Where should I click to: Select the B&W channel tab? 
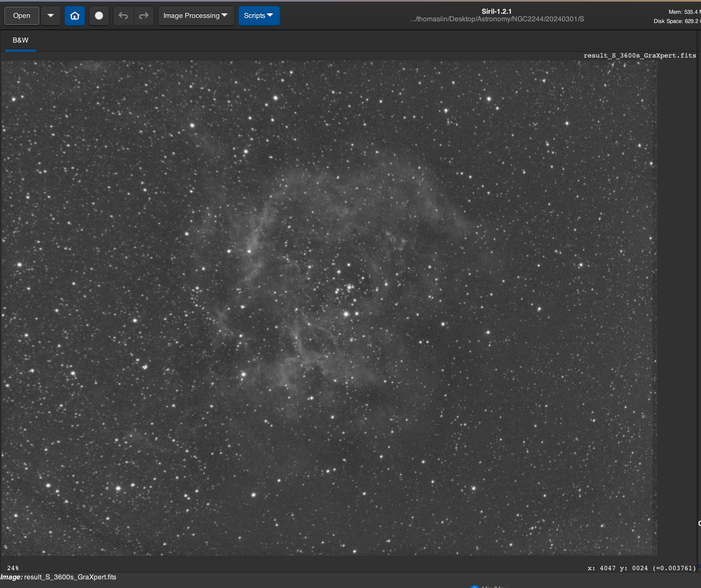coord(20,40)
